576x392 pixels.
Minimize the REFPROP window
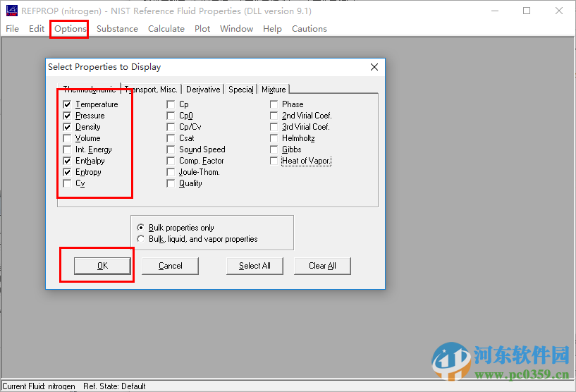click(x=495, y=11)
